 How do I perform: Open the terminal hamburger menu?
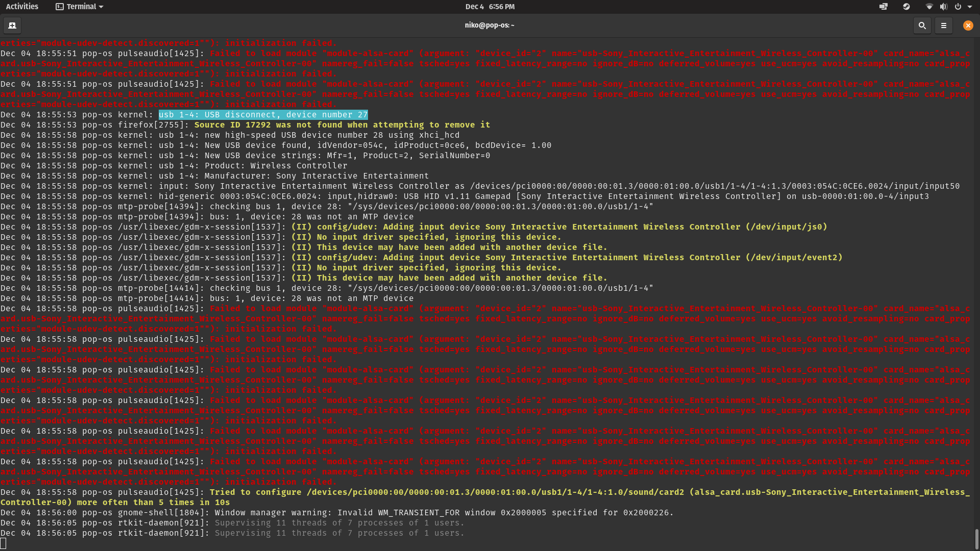coord(944,26)
